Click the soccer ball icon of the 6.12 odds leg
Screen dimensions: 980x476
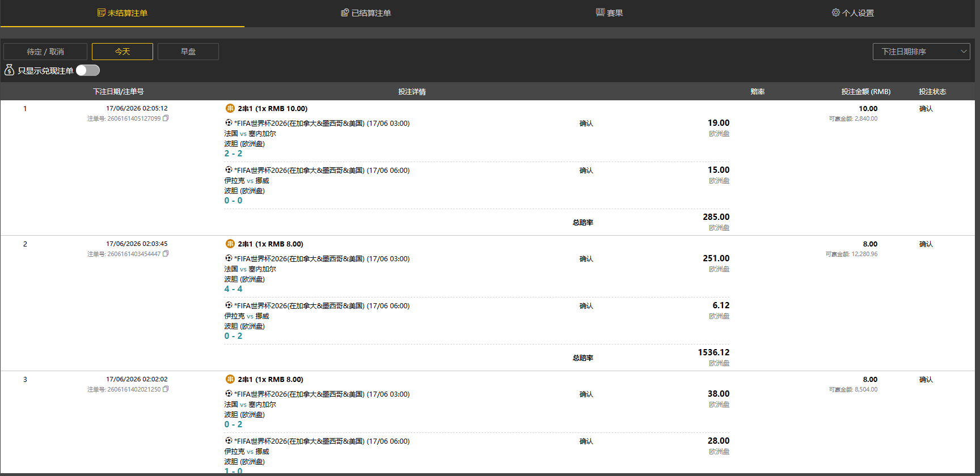click(229, 305)
